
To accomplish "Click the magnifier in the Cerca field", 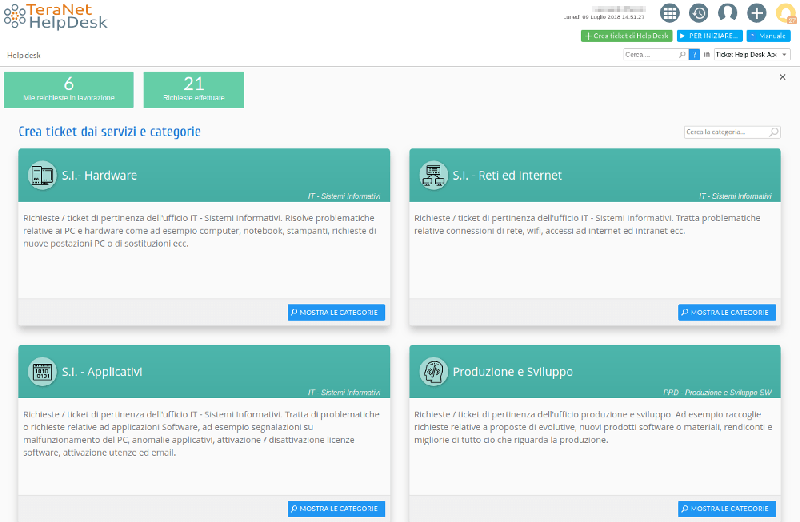I will pos(682,55).
